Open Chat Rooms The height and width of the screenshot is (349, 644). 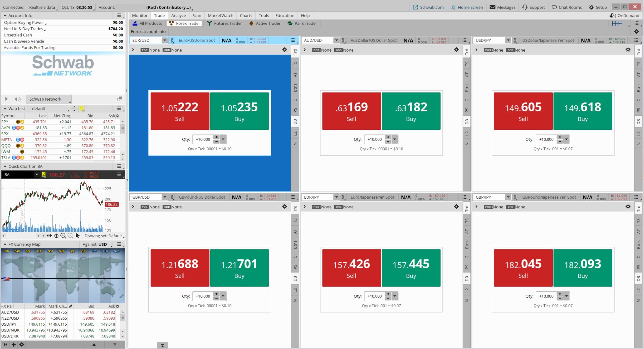click(x=567, y=7)
